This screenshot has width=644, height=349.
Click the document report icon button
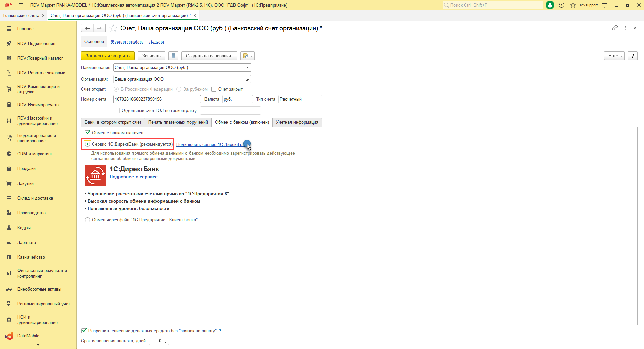point(173,56)
